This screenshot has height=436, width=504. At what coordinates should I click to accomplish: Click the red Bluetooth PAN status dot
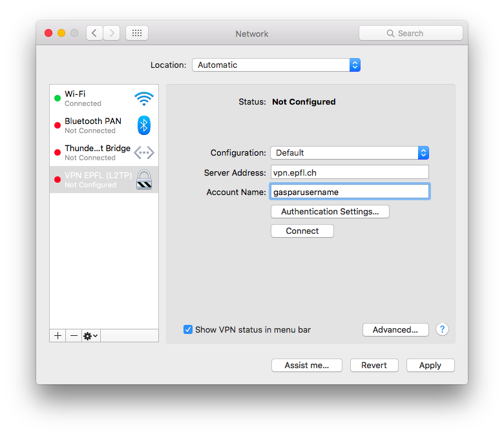[x=58, y=125]
